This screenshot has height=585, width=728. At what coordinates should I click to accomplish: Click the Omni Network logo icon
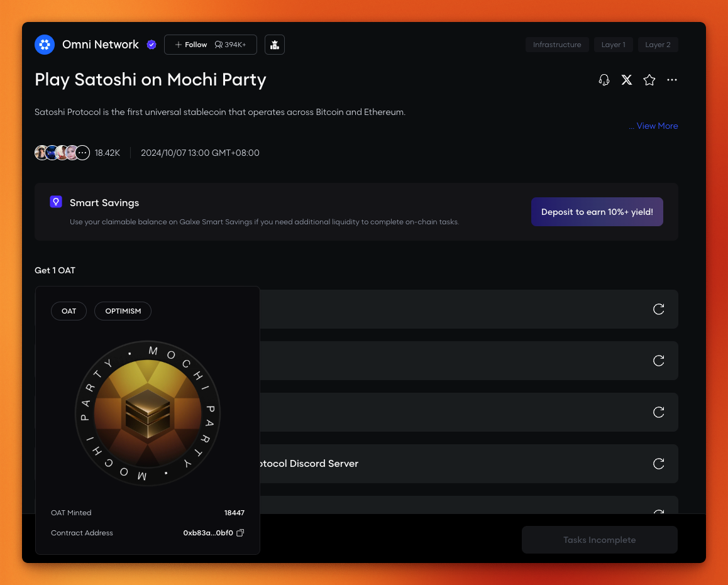pos(45,45)
